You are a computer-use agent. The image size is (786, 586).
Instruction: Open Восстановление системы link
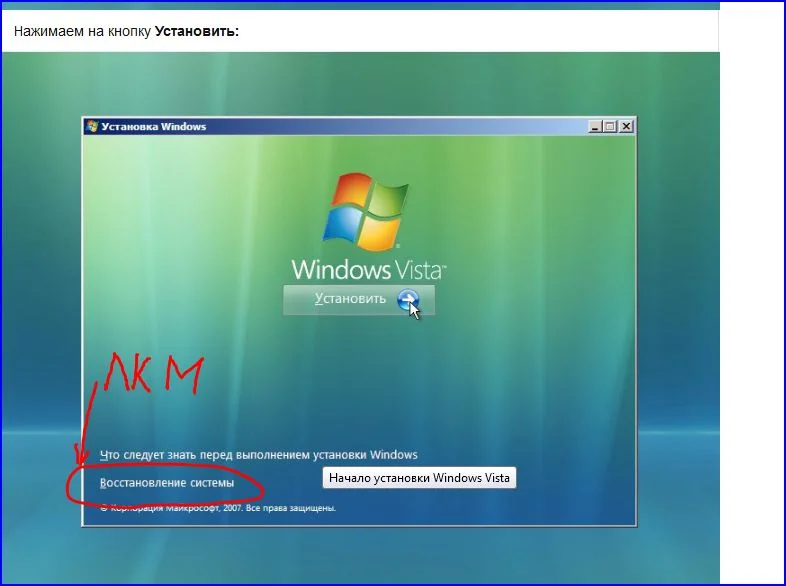(x=167, y=483)
